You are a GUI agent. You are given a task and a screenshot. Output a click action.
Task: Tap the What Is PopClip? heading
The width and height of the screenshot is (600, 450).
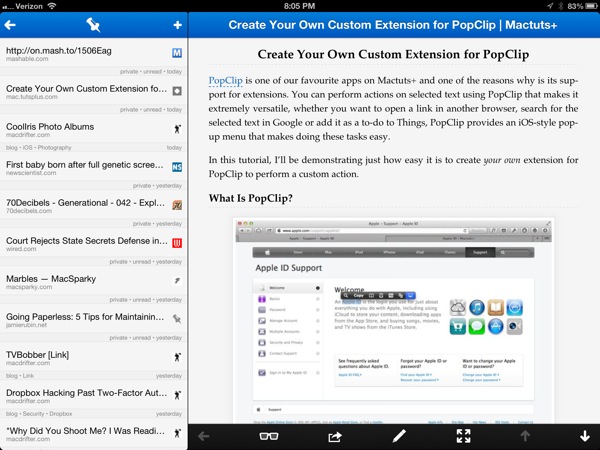251,198
